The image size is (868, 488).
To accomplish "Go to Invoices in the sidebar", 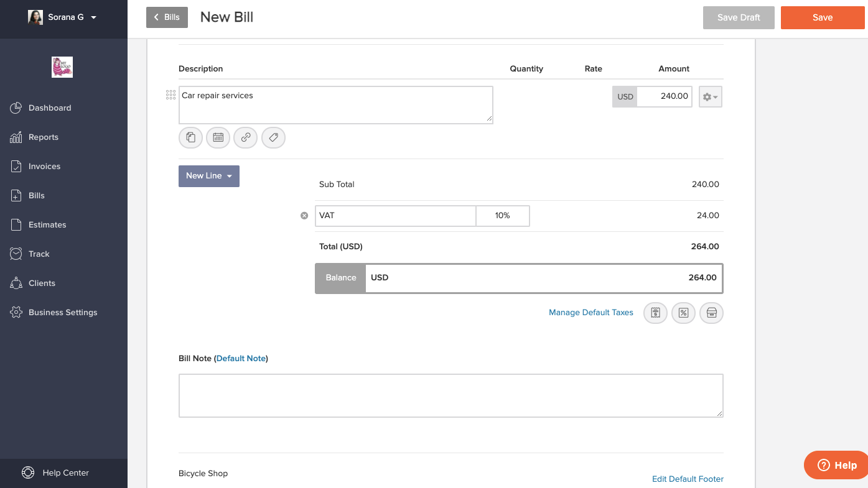I will point(44,167).
